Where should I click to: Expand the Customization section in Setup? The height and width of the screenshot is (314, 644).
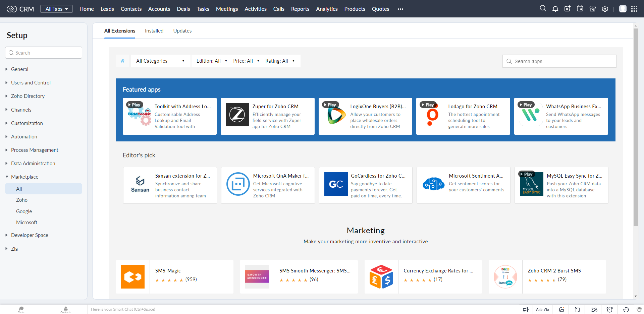point(27,123)
